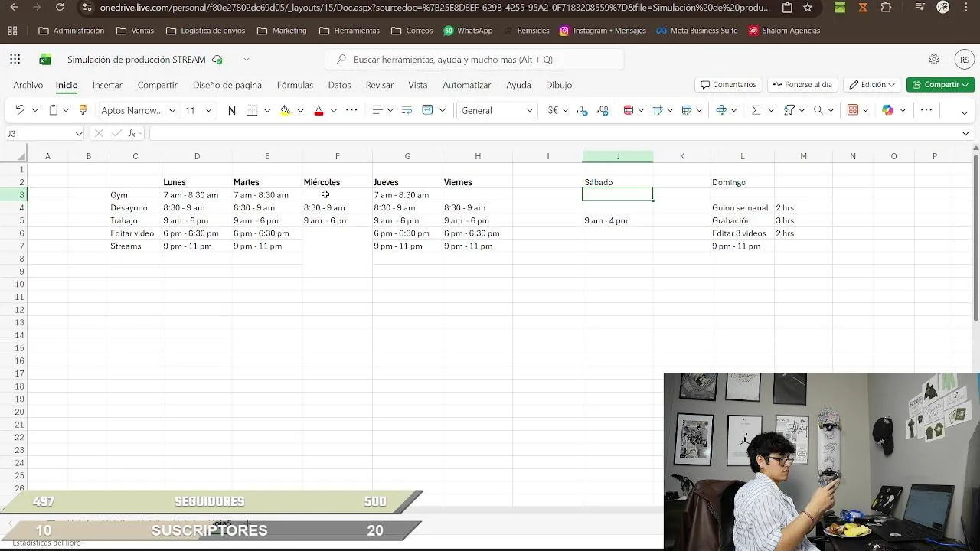This screenshot has height=551, width=980.
Task: Open the Edición mode button
Action: coord(872,85)
